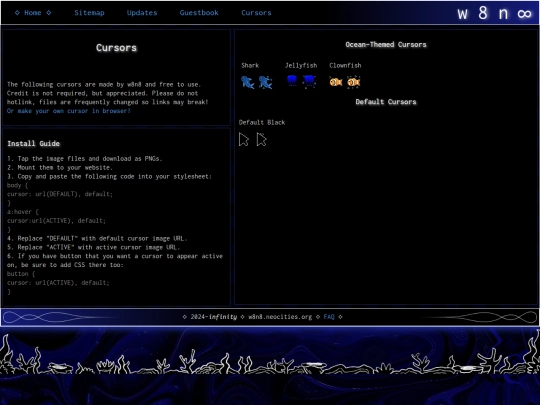Click step '2. Mount them to your website.'
540x405 pixels.
[x=60, y=168]
